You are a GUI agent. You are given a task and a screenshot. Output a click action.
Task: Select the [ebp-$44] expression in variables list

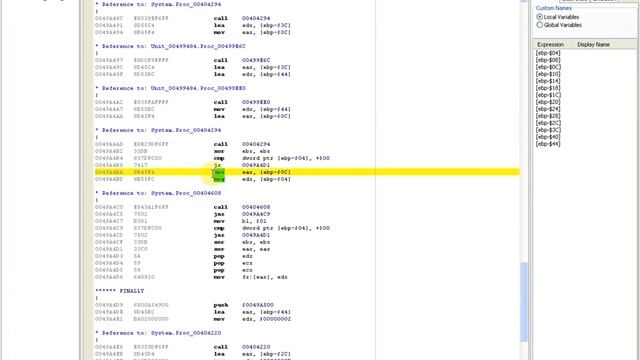coord(548,144)
